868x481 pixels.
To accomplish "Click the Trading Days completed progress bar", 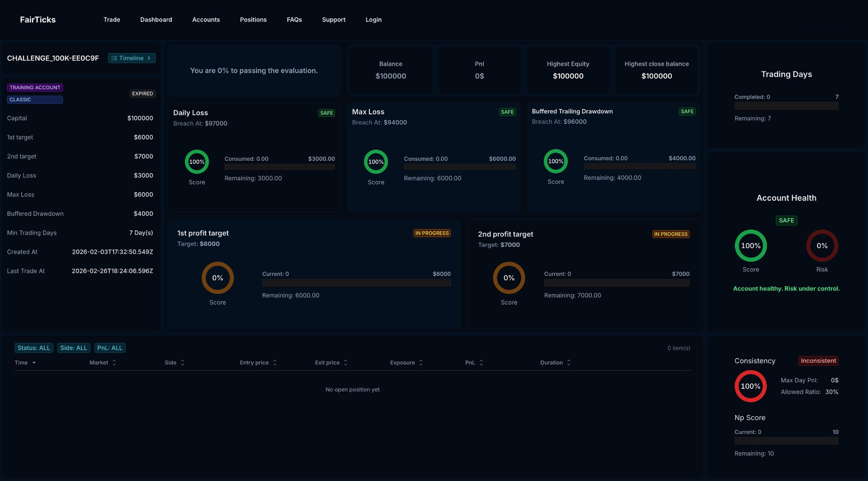I will (x=787, y=106).
